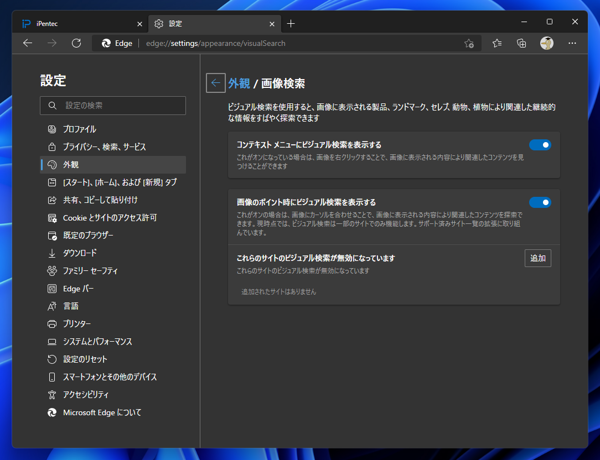Open [スタート]、[ホーム]、および [新規] タブ settings
The width and height of the screenshot is (600, 460).
[x=113, y=182]
